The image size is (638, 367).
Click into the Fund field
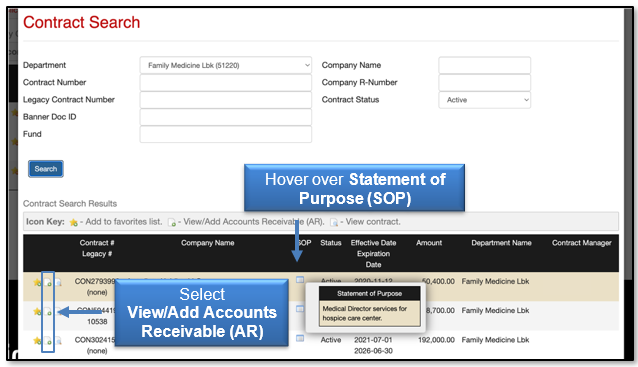(225, 134)
